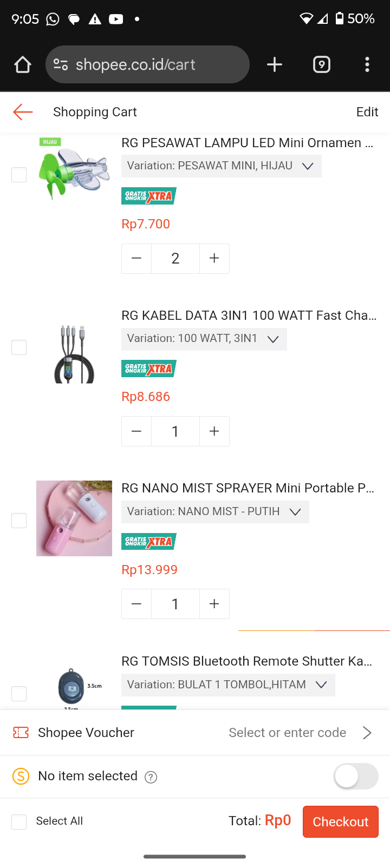Open the browser three-dot menu
Image resolution: width=390 pixels, height=868 pixels.
[x=367, y=65]
